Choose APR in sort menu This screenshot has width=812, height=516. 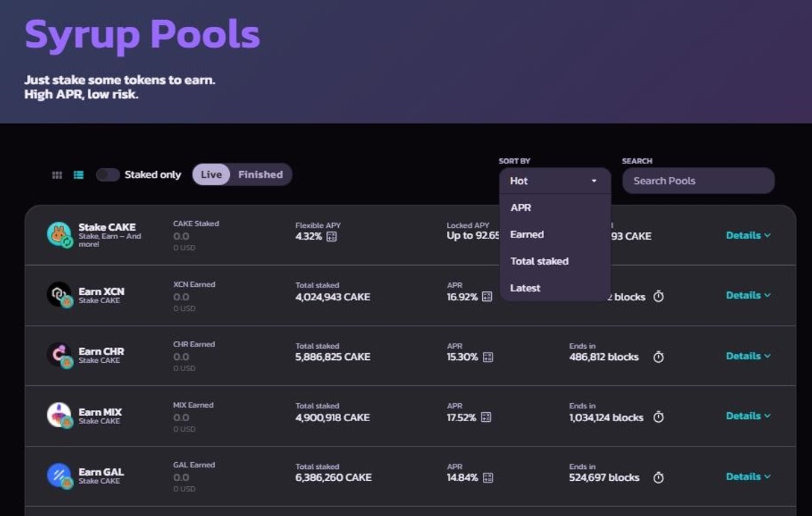pyautogui.click(x=521, y=208)
